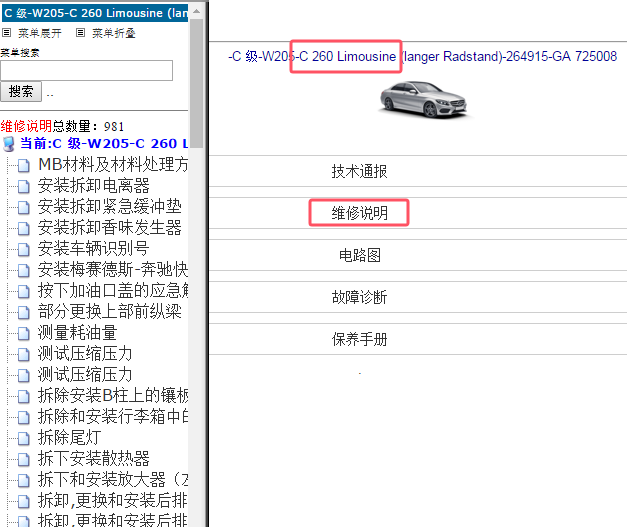Click the page icon of 安装车辆识别号

pos(24,249)
